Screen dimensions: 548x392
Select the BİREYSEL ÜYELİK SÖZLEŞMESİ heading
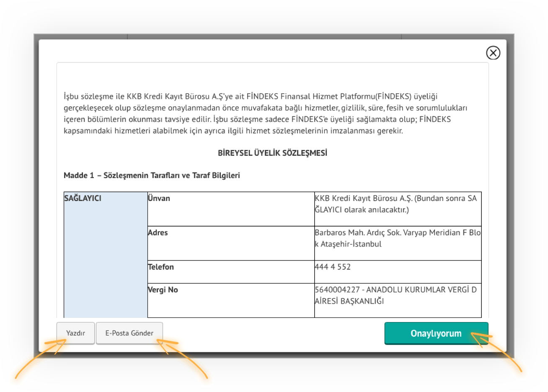(x=272, y=153)
